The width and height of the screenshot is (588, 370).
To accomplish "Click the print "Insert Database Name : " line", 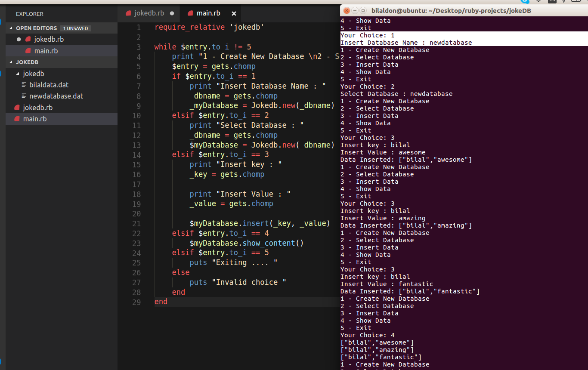I will point(258,86).
